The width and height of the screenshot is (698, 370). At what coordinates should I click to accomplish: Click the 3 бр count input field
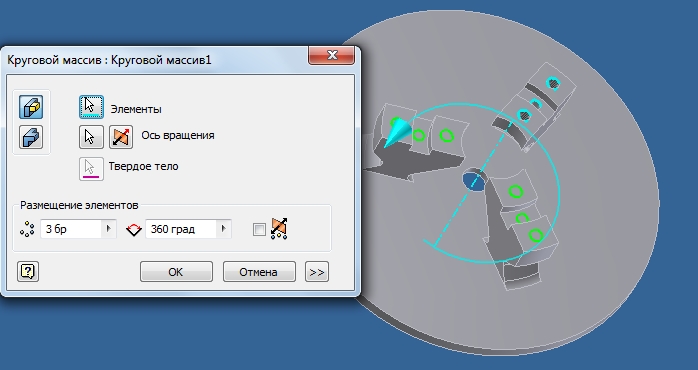click(71, 229)
